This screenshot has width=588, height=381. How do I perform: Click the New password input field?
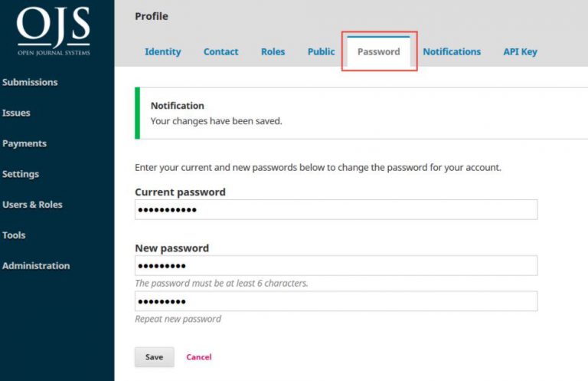(335, 265)
